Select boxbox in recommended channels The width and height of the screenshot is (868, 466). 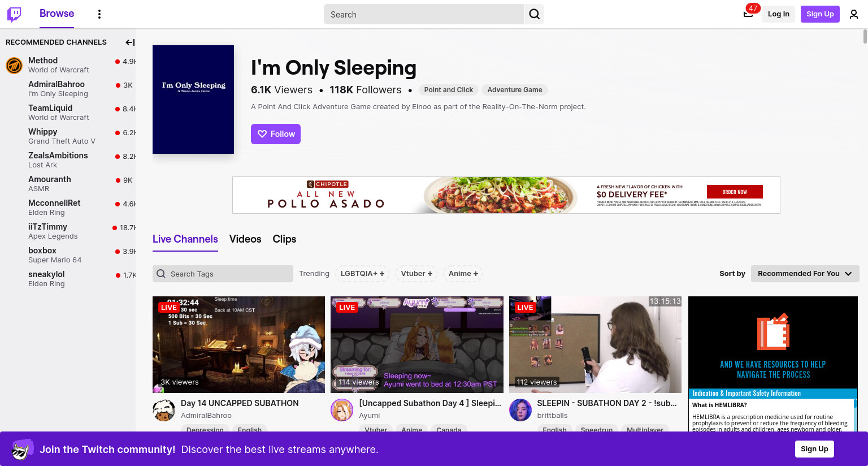tap(68, 255)
